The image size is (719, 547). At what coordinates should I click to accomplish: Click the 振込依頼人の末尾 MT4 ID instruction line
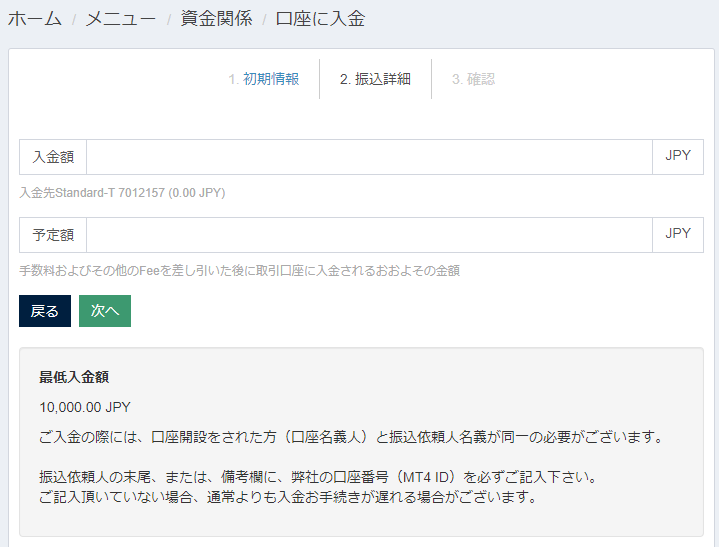317,477
